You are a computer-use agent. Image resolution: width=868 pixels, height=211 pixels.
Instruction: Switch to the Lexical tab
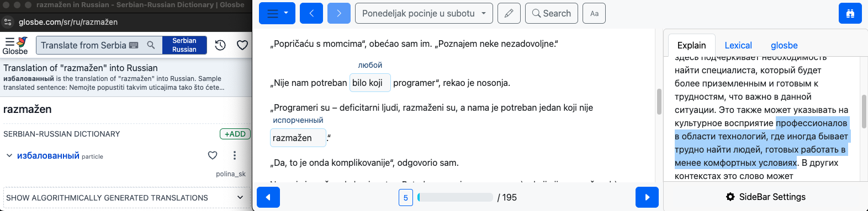pyautogui.click(x=738, y=45)
